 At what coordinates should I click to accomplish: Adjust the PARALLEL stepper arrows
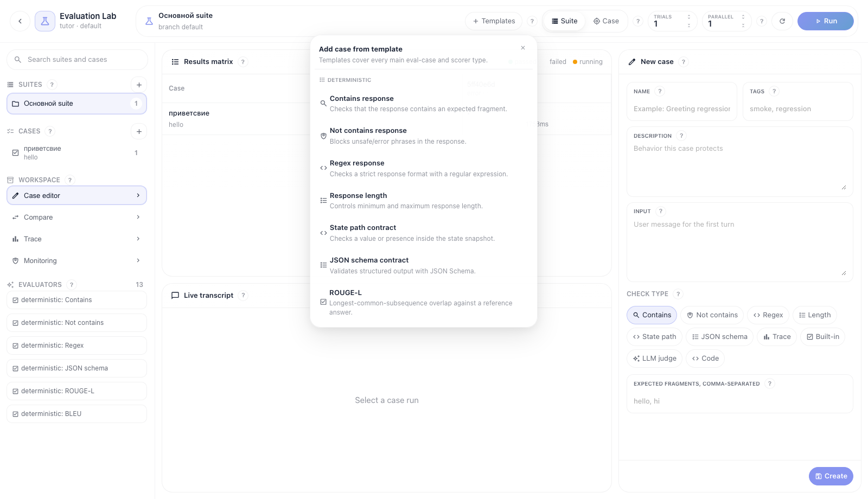pos(743,21)
